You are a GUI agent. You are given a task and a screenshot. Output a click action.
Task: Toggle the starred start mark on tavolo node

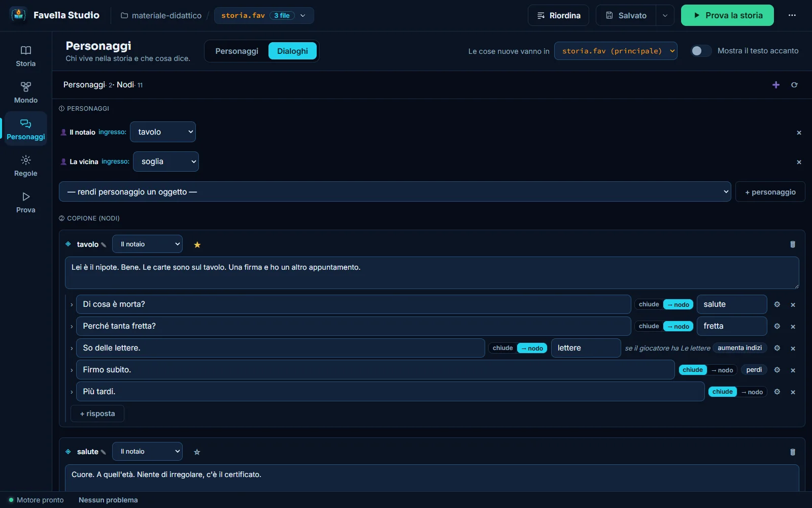coord(197,245)
